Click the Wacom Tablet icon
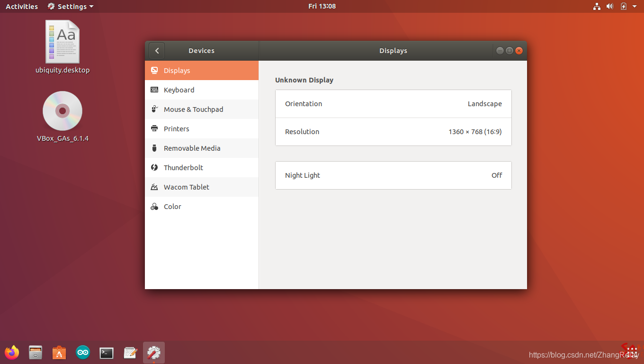Viewport: 644px width, 364px height. click(154, 187)
